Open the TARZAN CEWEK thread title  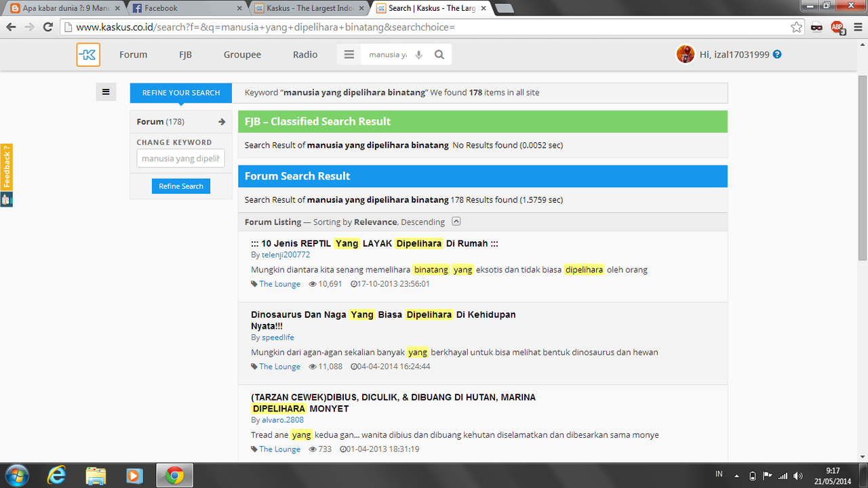pos(393,403)
